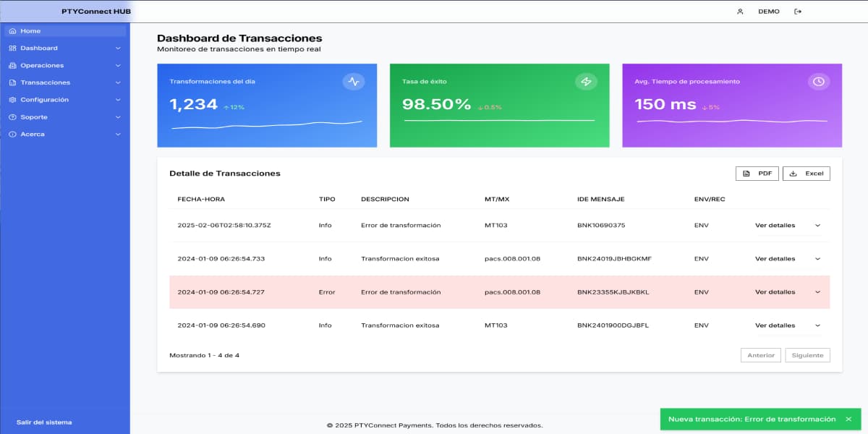The width and height of the screenshot is (868, 434).
Task: Click the Configuración gear icon
Action: [13, 100]
